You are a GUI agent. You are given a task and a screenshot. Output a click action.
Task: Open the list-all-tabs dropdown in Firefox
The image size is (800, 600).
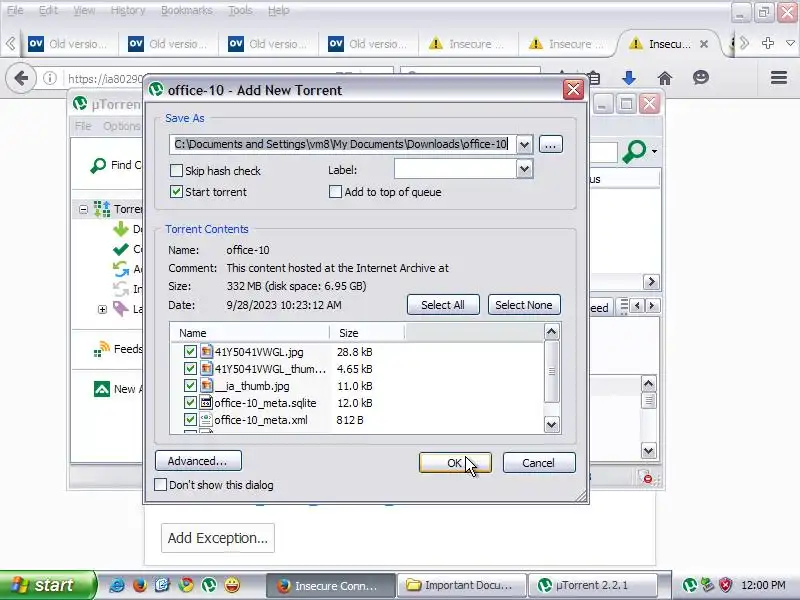click(790, 43)
